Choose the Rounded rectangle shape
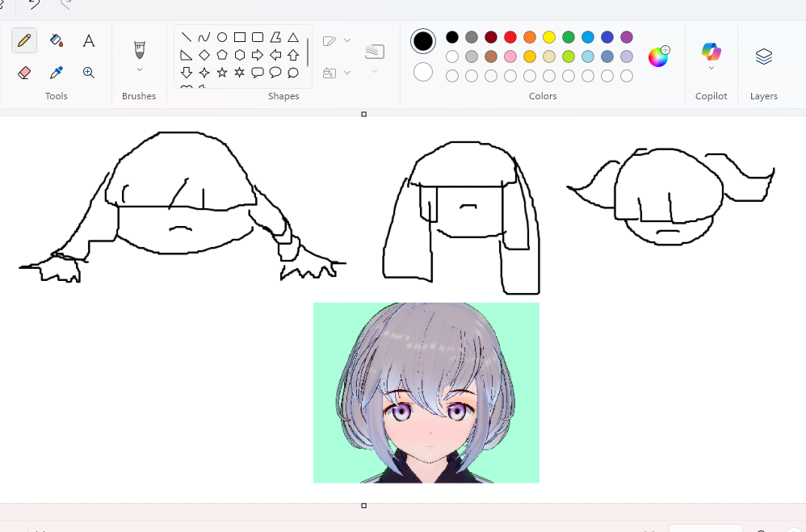806x532 pixels. tap(258, 37)
